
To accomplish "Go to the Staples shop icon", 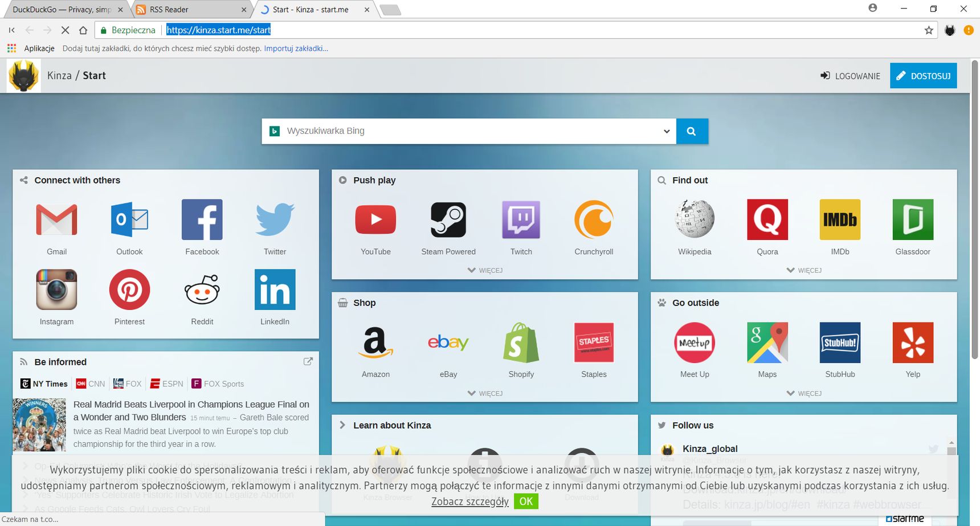I will click(594, 342).
